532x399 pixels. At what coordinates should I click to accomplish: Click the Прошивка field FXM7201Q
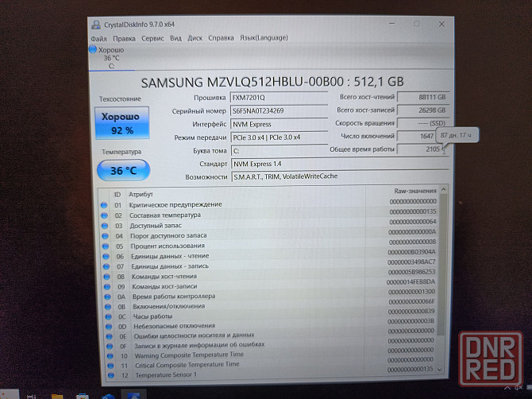coord(279,98)
